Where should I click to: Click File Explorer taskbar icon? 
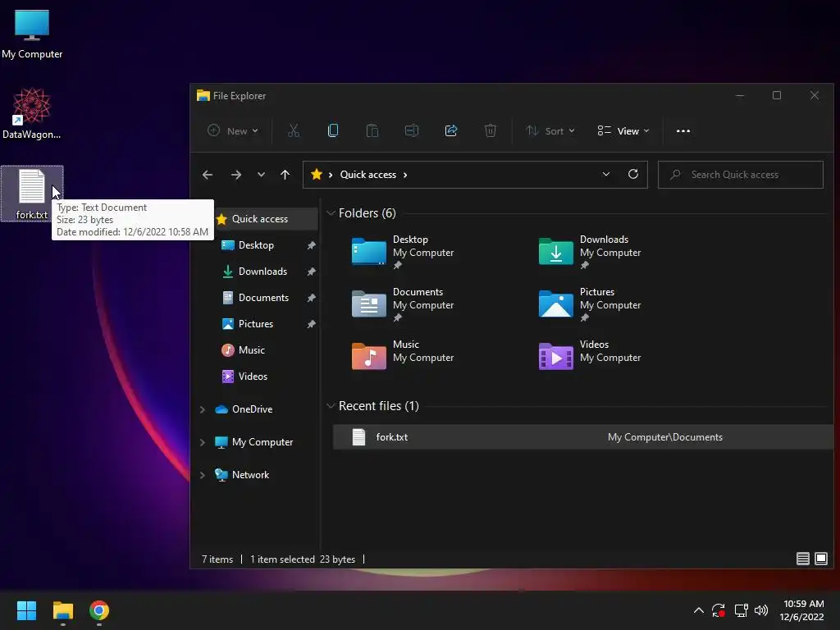click(x=62, y=610)
